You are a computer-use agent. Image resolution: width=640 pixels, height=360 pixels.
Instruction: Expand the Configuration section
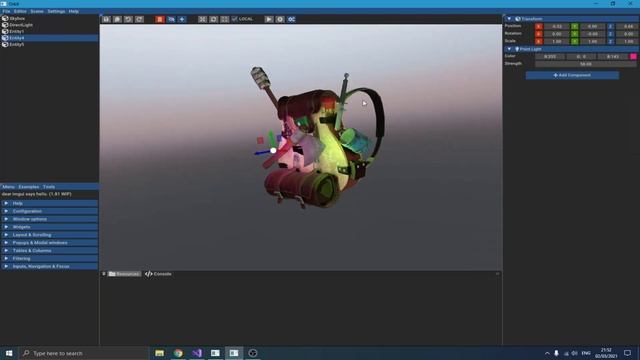click(49, 211)
